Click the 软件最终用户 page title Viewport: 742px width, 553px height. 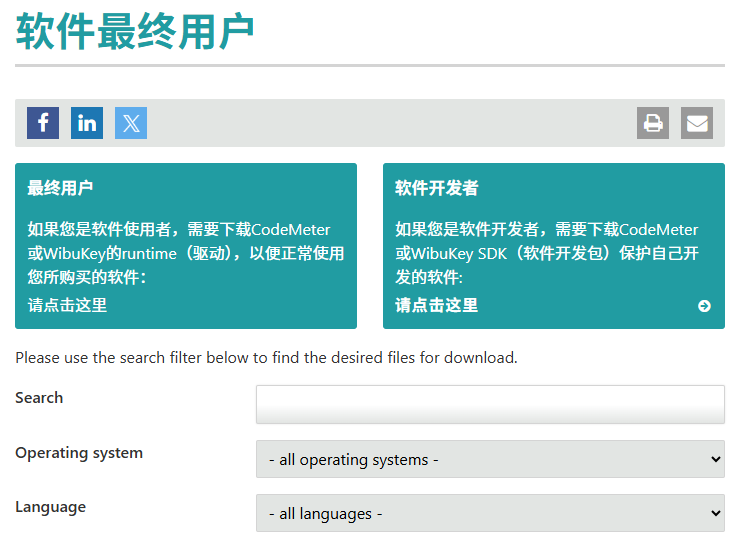point(135,32)
